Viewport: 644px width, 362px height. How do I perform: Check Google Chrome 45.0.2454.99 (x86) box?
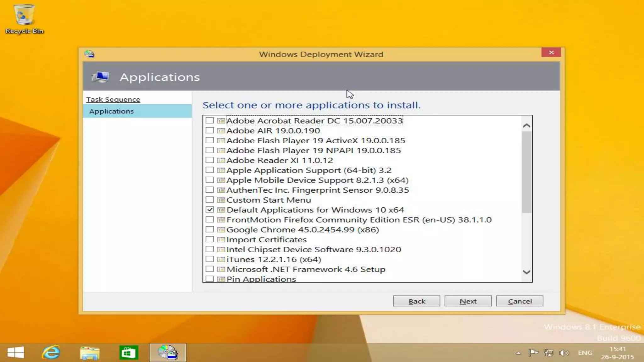210,230
